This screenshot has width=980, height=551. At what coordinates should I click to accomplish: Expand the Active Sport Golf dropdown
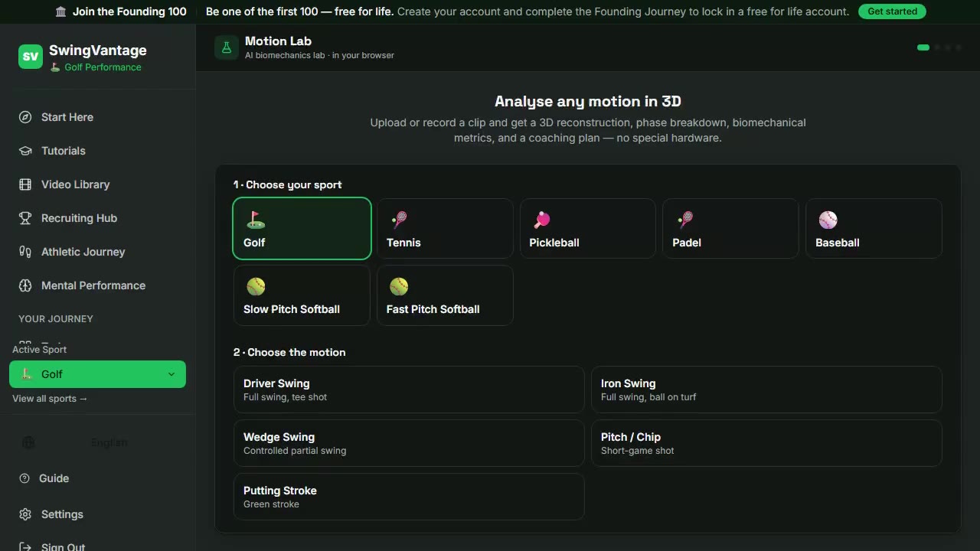(97, 374)
